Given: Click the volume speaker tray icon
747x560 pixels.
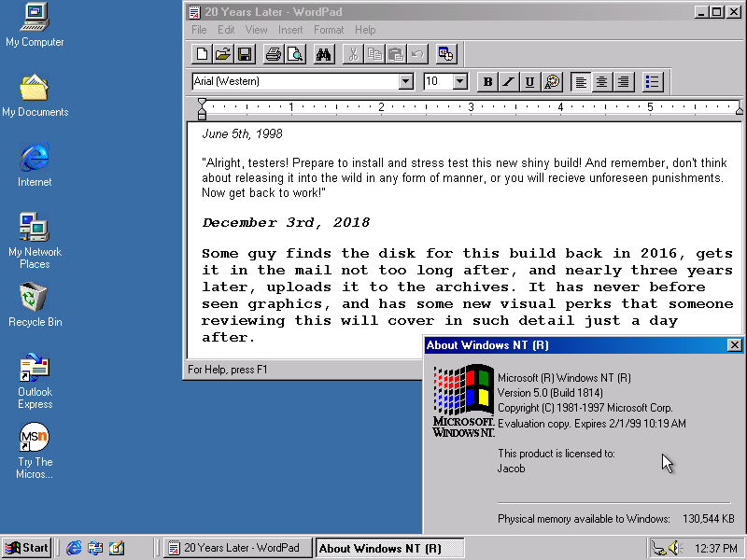Looking at the screenshot, I should click(675, 548).
